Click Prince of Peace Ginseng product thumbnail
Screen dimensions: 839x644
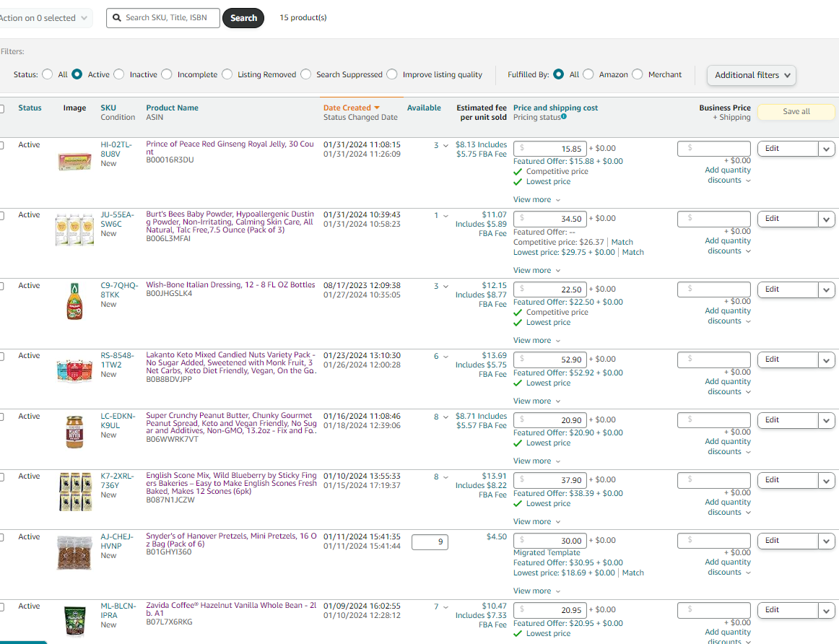click(75, 161)
